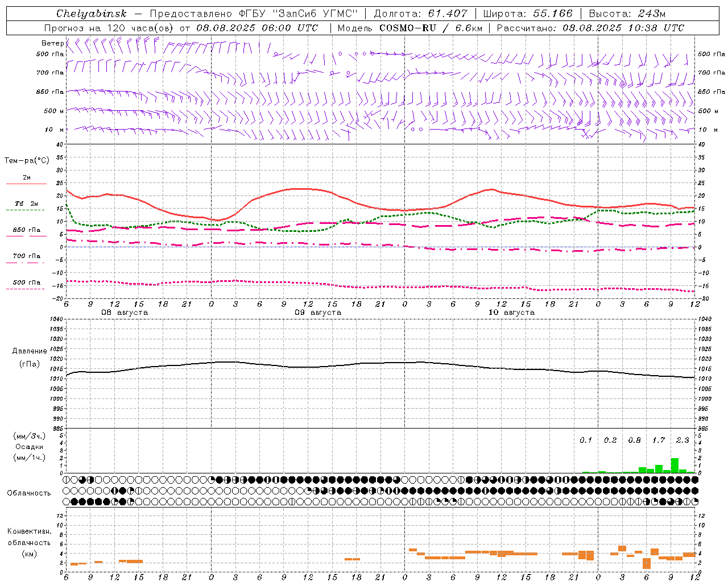Click the "Осадки" precipitation label
The image size is (728, 582).
30,447
